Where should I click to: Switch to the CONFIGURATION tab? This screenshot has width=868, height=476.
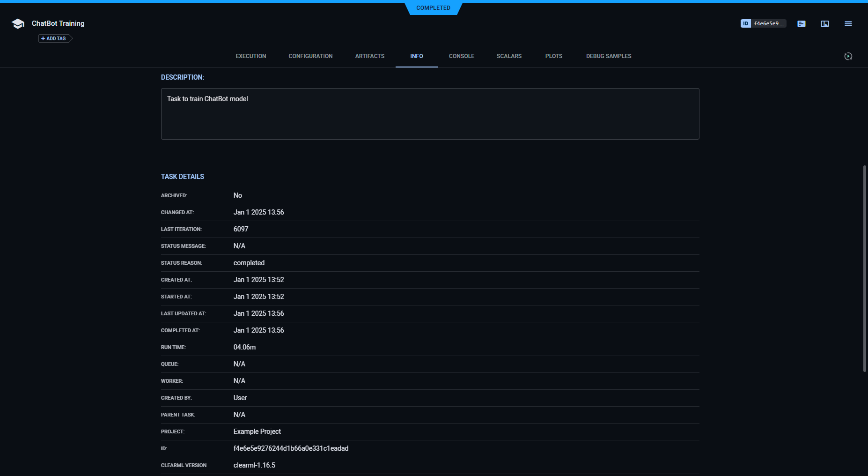click(x=310, y=56)
